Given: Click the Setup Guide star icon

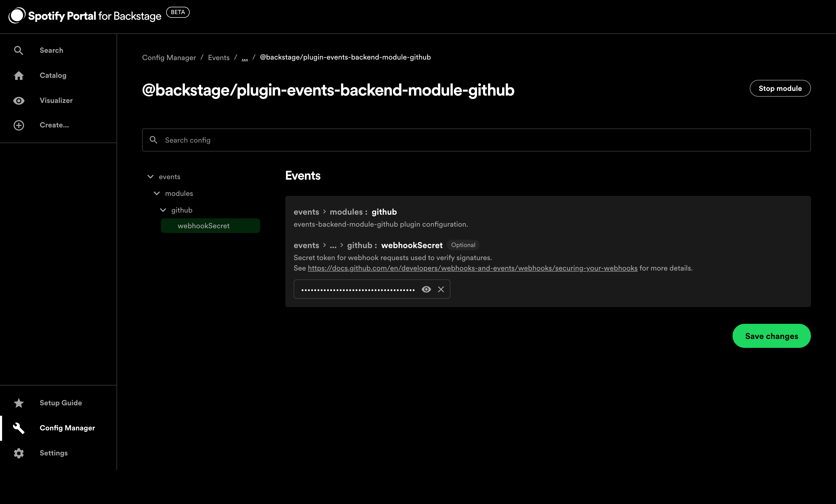Looking at the screenshot, I should coord(19,403).
